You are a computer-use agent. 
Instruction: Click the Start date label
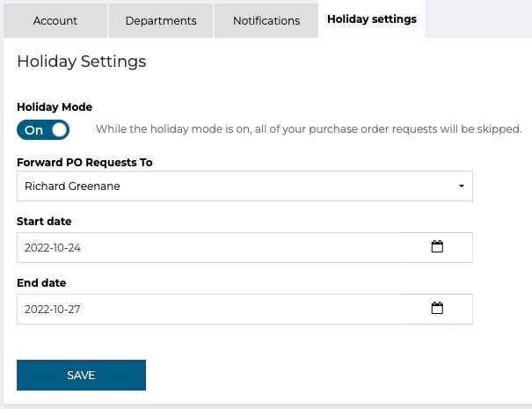[x=44, y=222]
